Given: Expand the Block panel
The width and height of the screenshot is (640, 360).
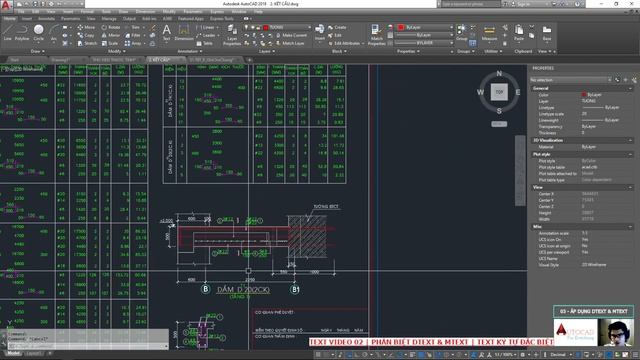Looking at the screenshot, I should point(339,51).
